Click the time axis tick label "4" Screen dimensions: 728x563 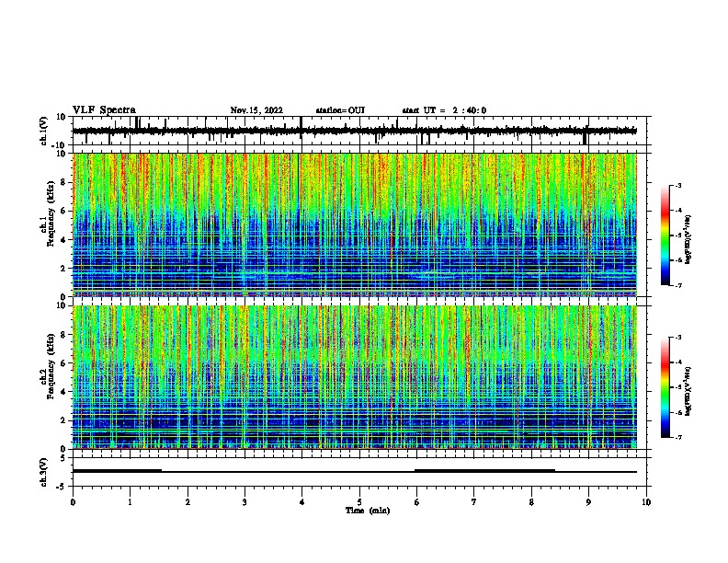click(x=302, y=502)
